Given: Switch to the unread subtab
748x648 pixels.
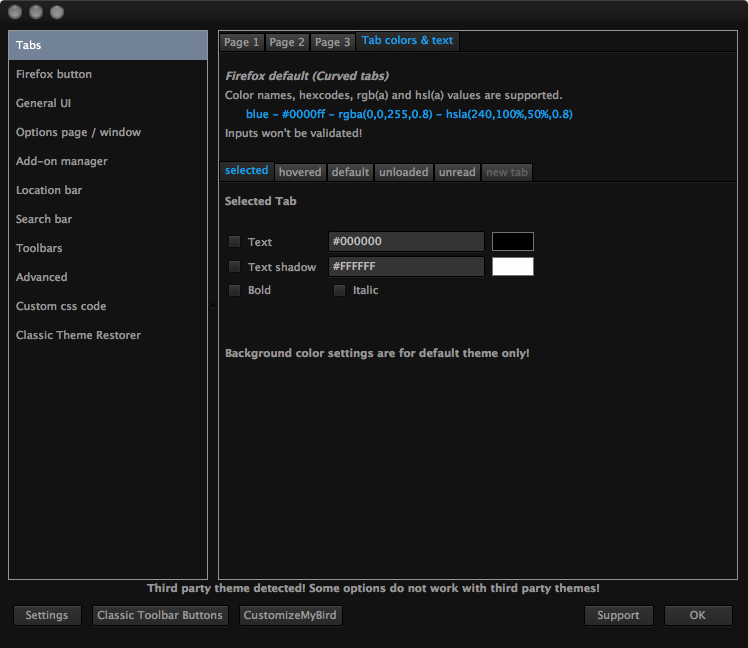Looking at the screenshot, I should [x=457, y=172].
